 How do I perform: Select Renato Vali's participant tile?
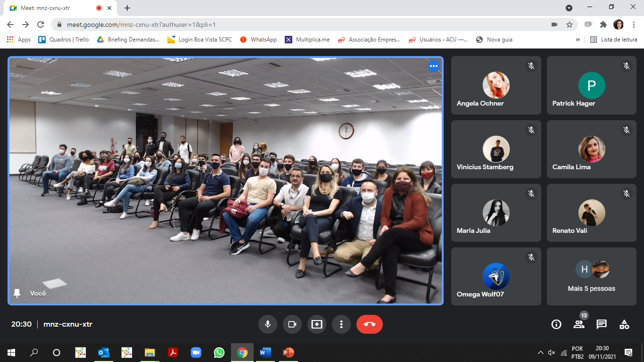592,213
